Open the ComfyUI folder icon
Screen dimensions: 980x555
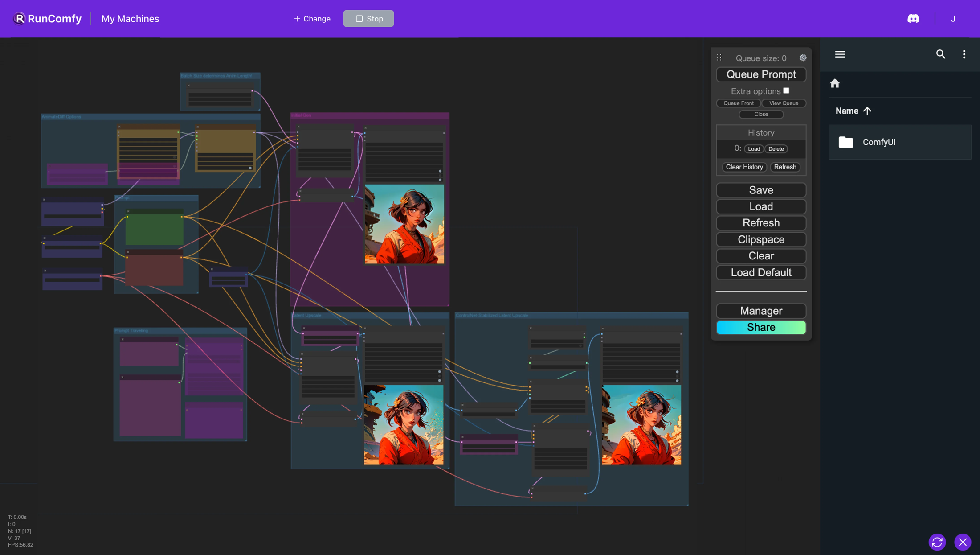coord(845,142)
